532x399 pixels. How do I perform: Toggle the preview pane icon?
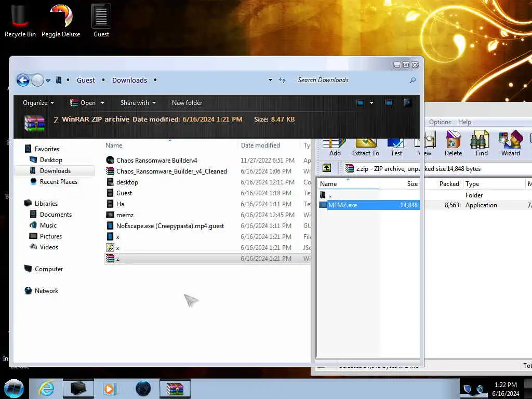coord(389,103)
